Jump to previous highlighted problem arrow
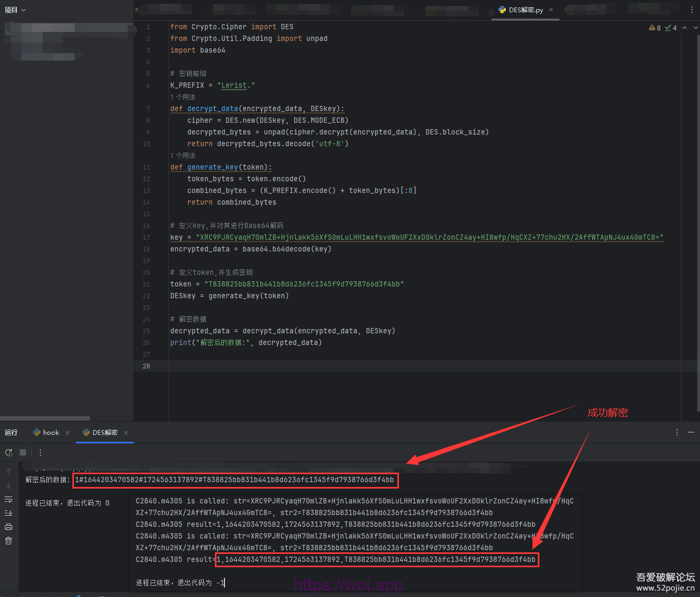This screenshot has height=597, width=700. coord(685,28)
